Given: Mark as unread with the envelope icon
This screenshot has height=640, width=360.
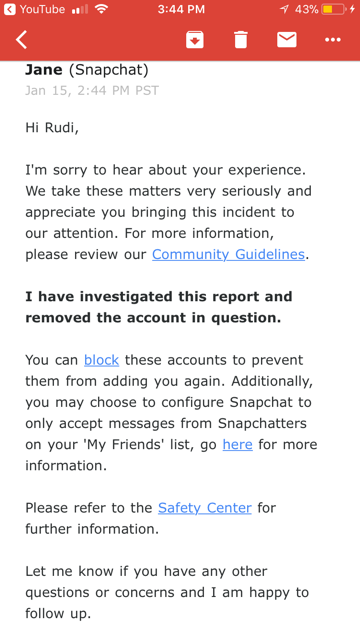Looking at the screenshot, I should 287,40.
